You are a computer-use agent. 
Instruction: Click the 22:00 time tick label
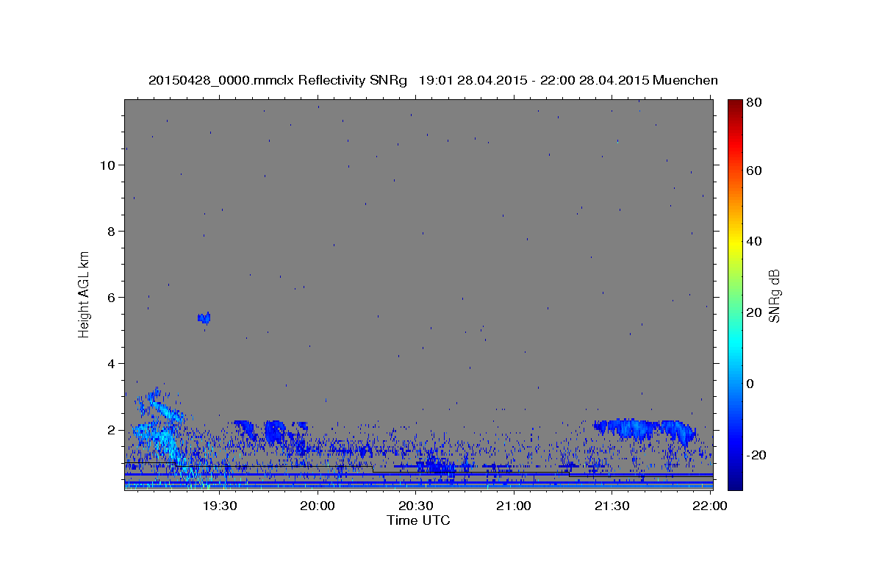pyautogui.click(x=710, y=506)
